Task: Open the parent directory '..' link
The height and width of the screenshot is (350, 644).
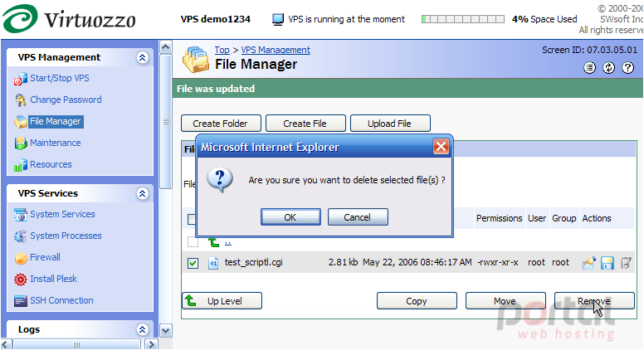Action: [228, 242]
